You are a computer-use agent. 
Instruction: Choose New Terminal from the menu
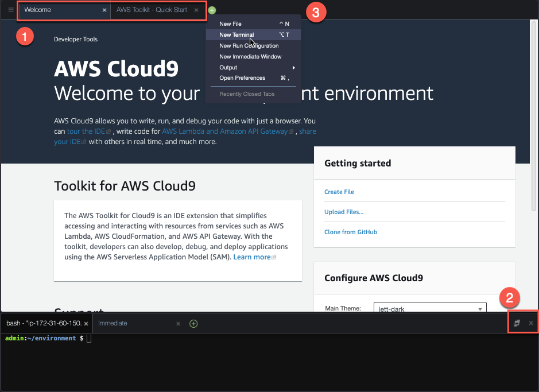click(253, 34)
